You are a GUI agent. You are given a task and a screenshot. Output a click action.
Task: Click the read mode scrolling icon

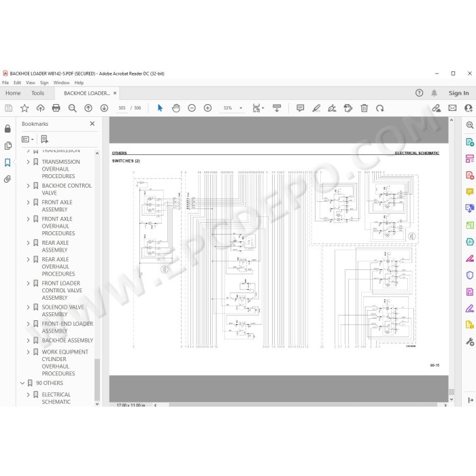[x=277, y=108]
